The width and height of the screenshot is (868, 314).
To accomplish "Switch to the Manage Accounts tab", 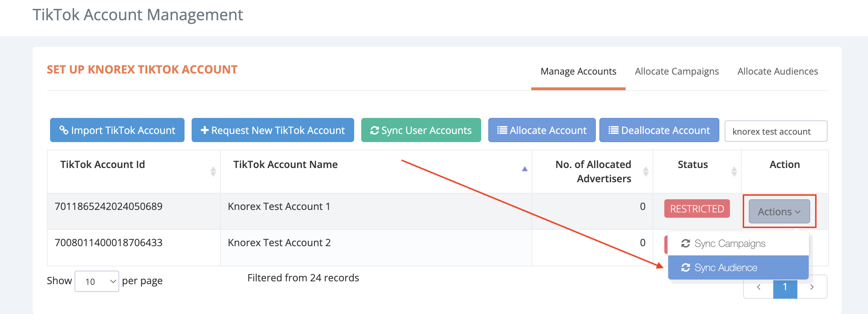I will click(x=578, y=71).
